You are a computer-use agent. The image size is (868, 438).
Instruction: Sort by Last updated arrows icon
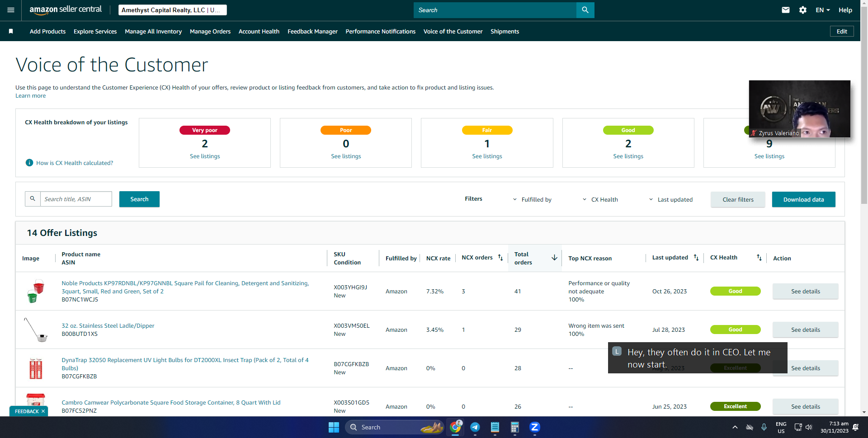click(696, 258)
